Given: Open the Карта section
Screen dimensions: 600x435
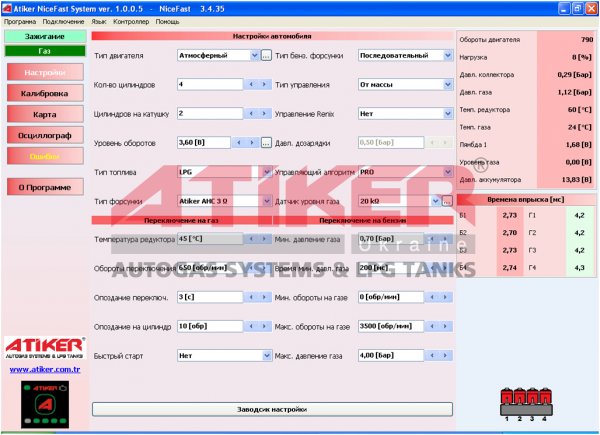Looking at the screenshot, I should [x=45, y=114].
